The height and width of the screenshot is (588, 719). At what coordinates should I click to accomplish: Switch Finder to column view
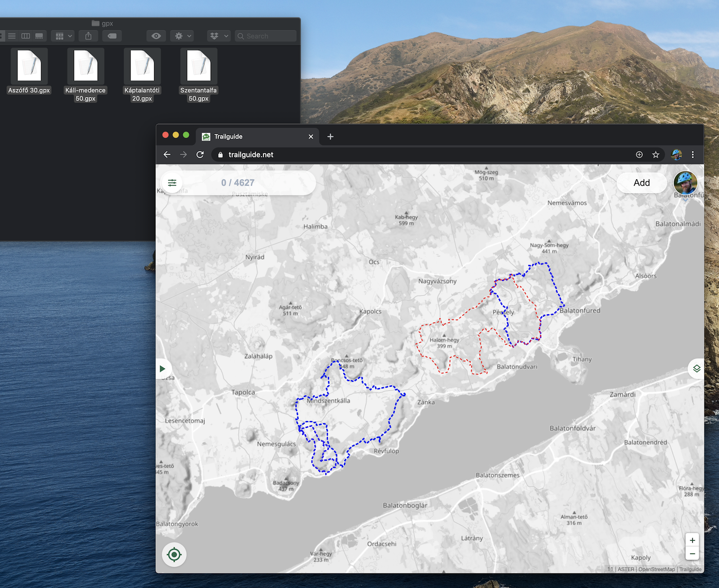25,36
